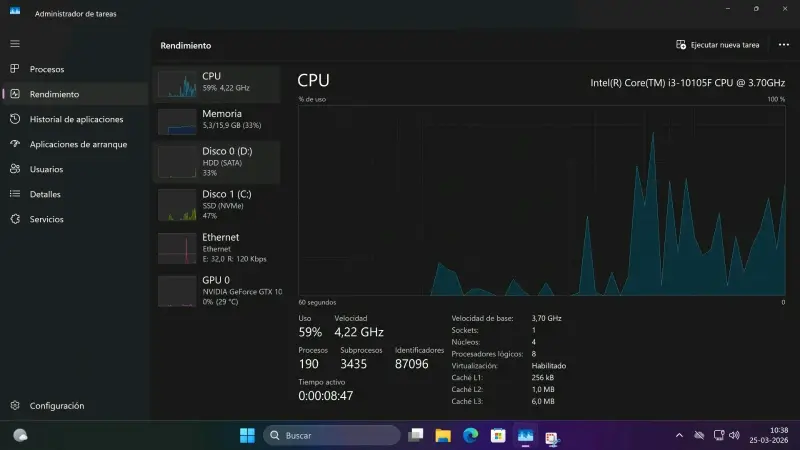
Task: Switch to the Rendimiento page
Action: [x=76, y=94]
